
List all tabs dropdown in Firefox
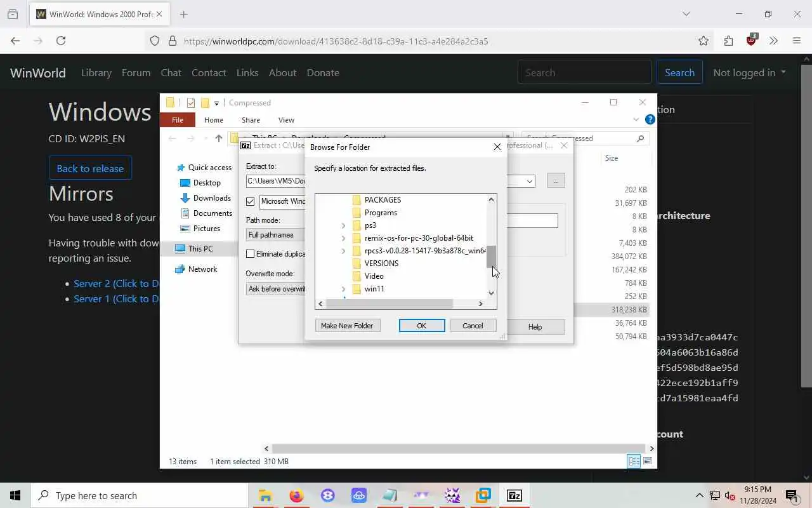[686, 14]
